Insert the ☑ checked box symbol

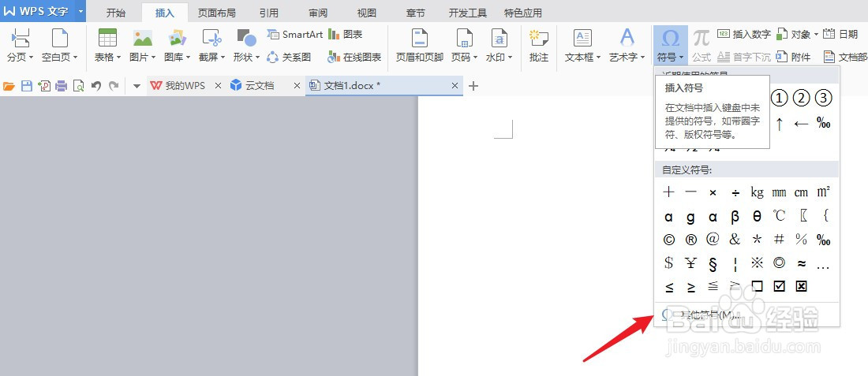coord(779,286)
